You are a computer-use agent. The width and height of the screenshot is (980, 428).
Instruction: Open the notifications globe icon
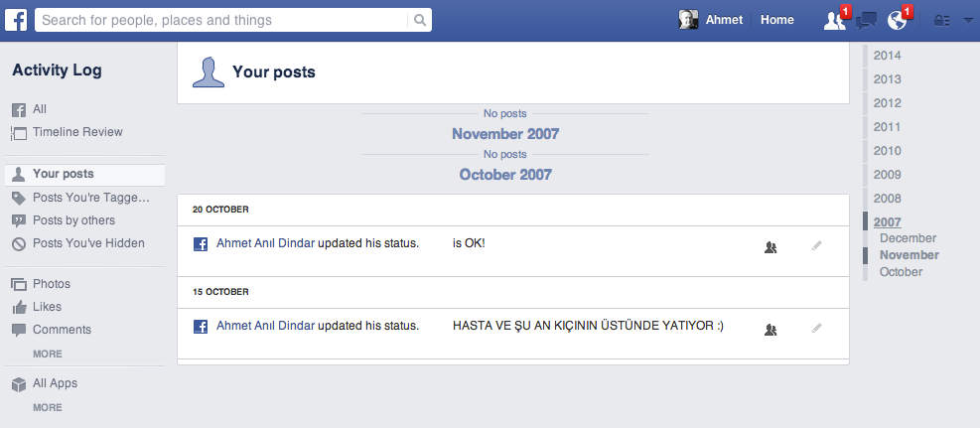tap(897, 21)
